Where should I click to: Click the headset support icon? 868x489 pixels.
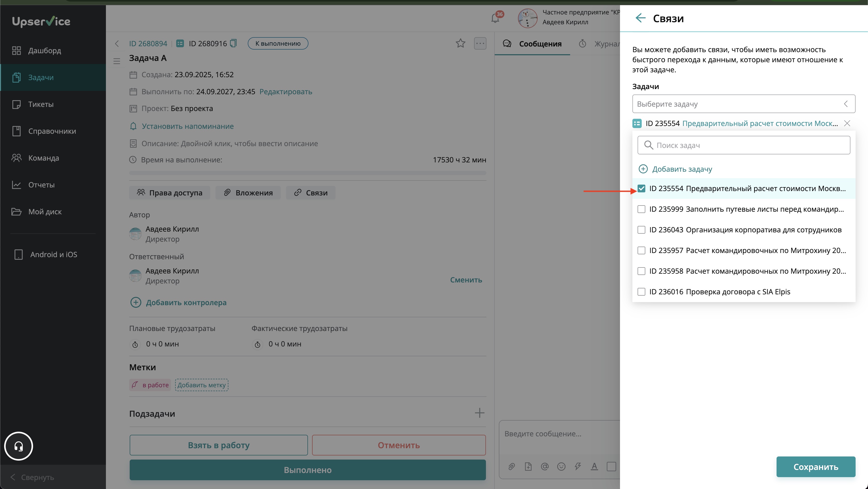pyautogui.click(x=19, y=446)
